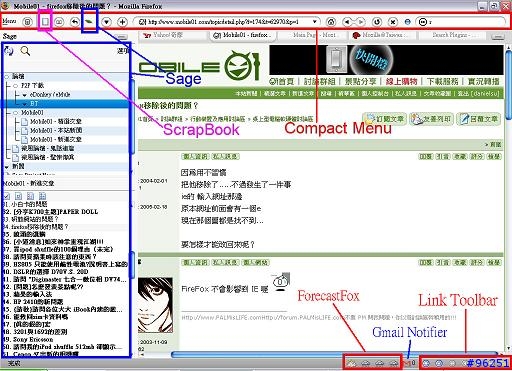
Task: Click the last ForecastFox cloud icon
Action: click(x=394, y=363)
